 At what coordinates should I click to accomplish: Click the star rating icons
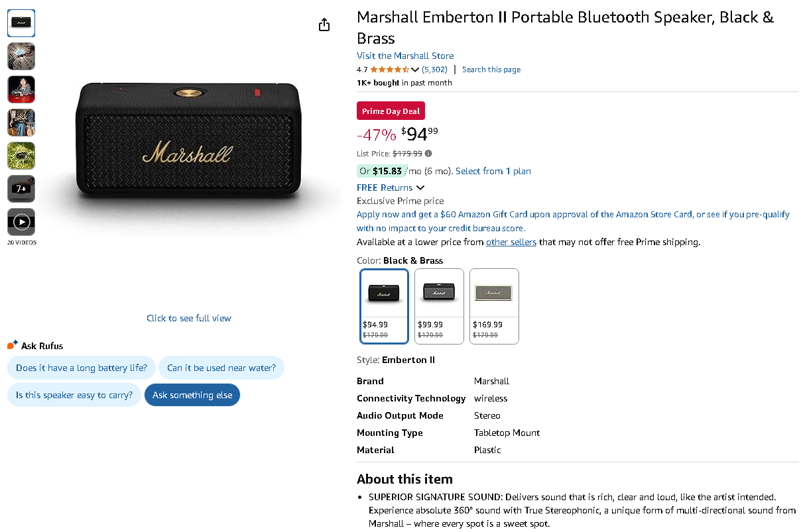(389, 70)
